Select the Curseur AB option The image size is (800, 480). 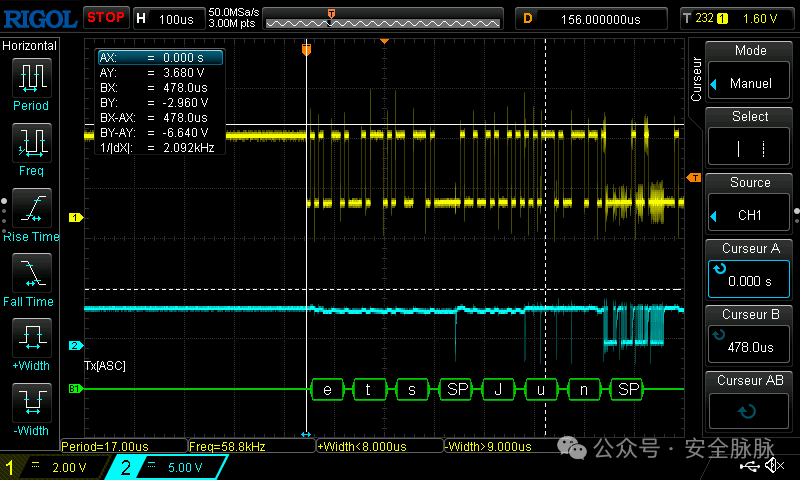[x=749, y=401]
